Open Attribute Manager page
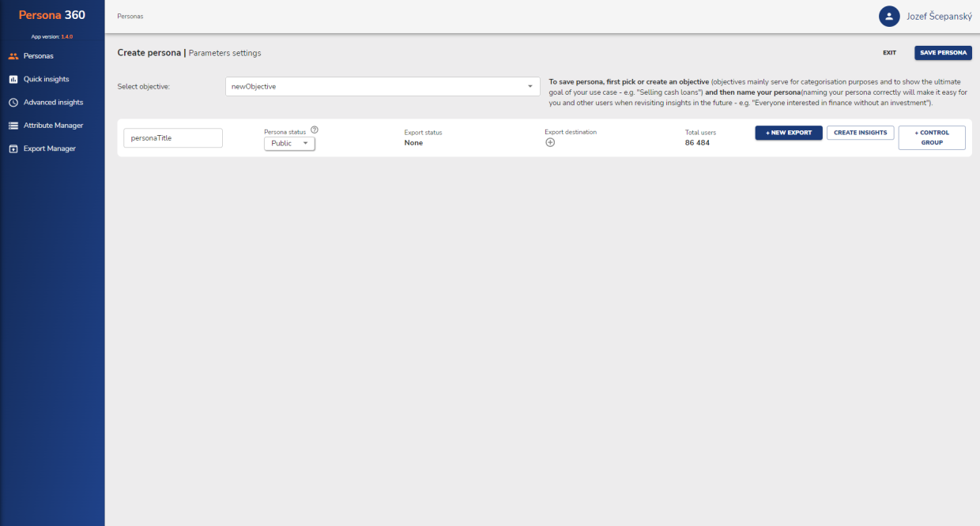The image size is (980, 526). 52,126
